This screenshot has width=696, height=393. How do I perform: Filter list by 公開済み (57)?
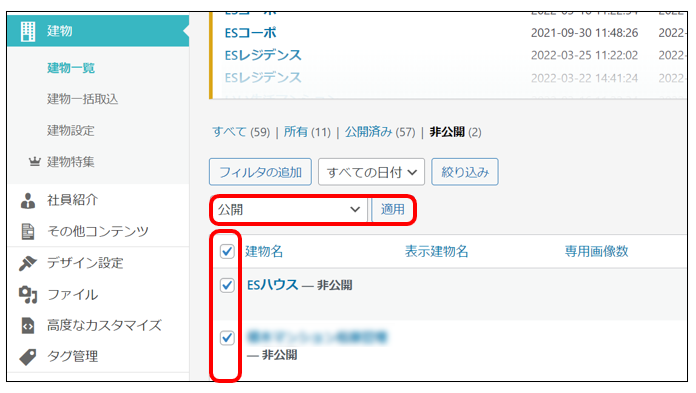pos(380,132)
